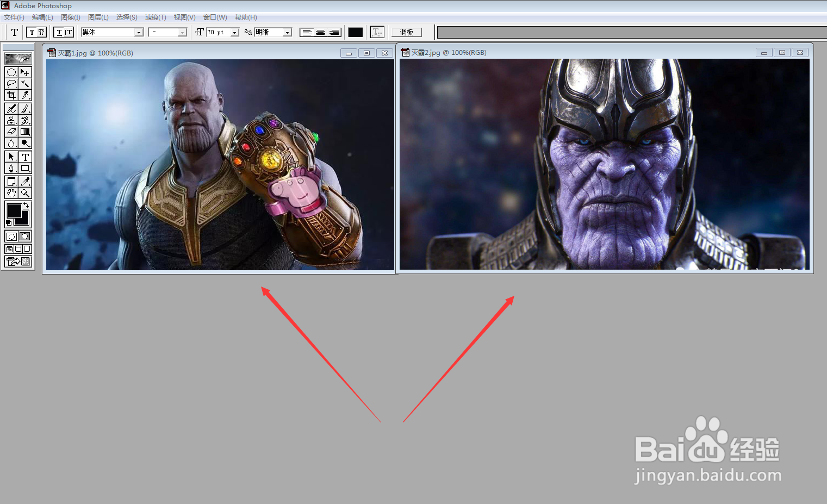Select the Slice tool
This screenshot has width=827, height=504.
point(25,95)
